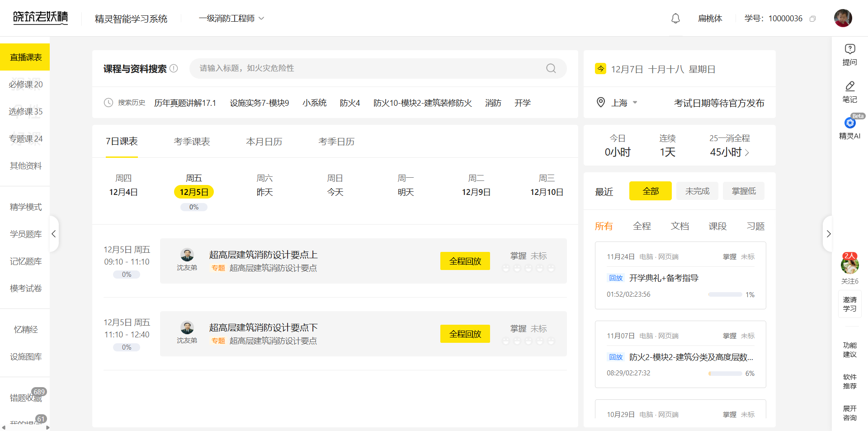
Task: Click the course search input field
Action: (x=378, y=68)
